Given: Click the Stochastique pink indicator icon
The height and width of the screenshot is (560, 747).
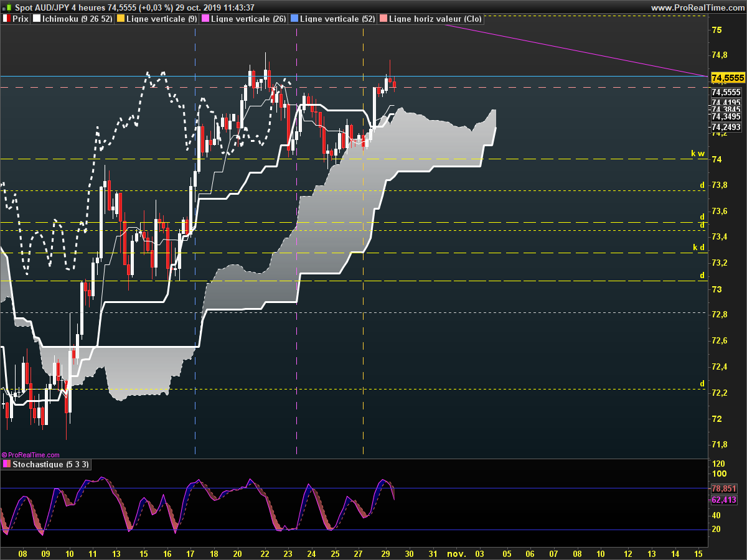Looking at the screenshot, I should pyautogui.click(x=6, y=464).
